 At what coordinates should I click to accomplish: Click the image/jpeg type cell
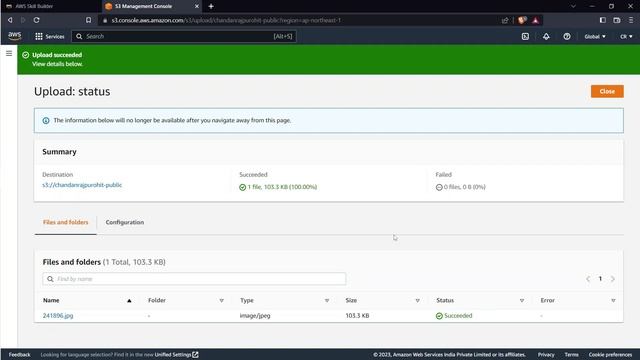click(255, 316)
